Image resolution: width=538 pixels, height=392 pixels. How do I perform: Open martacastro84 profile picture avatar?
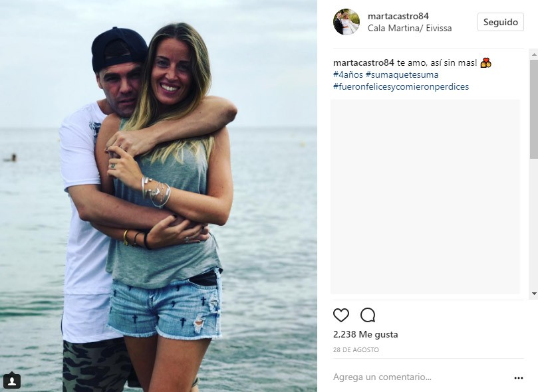(x=346, y=22)
